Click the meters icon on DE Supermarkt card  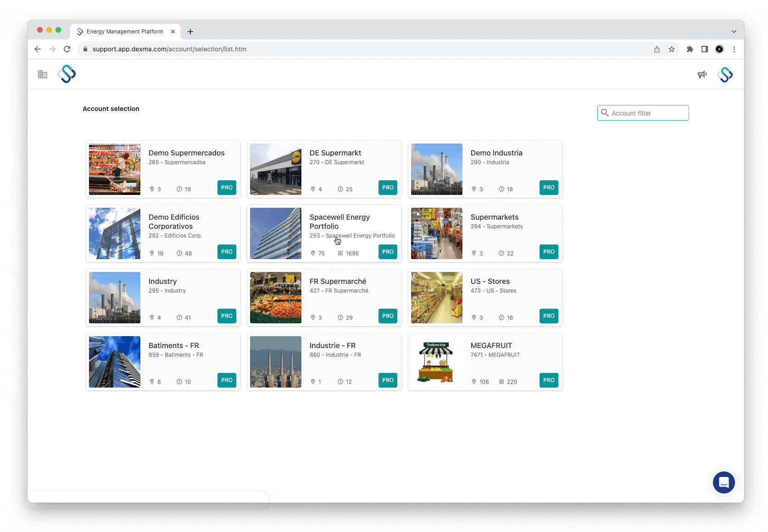(340, 189)
